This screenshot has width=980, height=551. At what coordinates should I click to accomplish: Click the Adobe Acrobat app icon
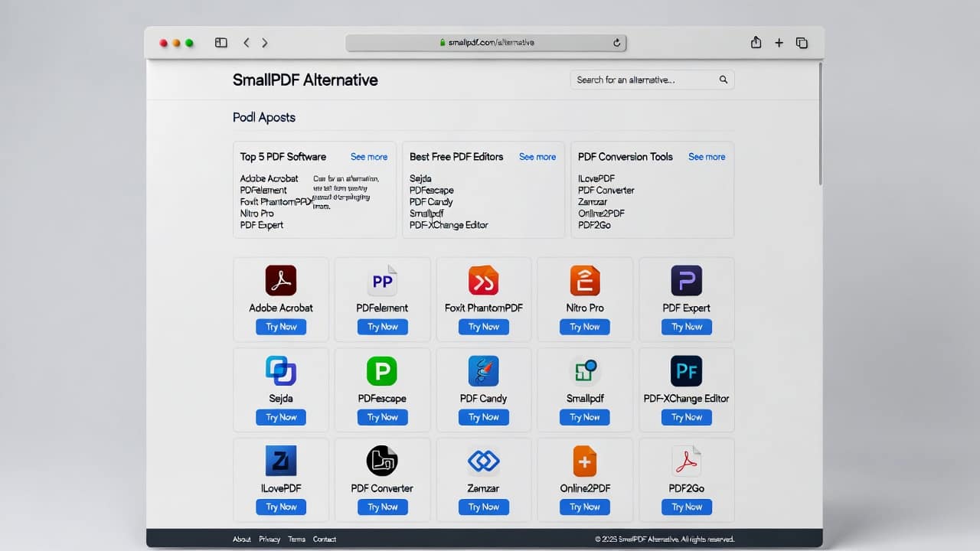point(281,281)
